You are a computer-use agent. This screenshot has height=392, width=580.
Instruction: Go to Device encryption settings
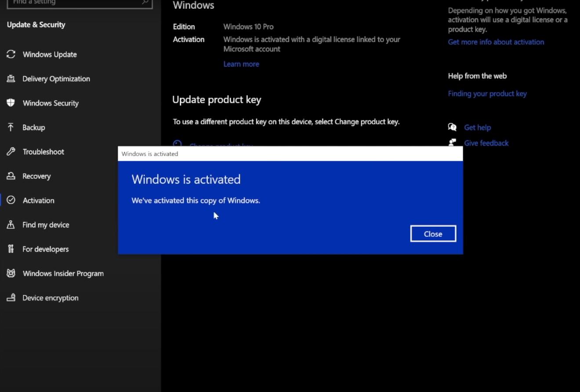(51, 298)
